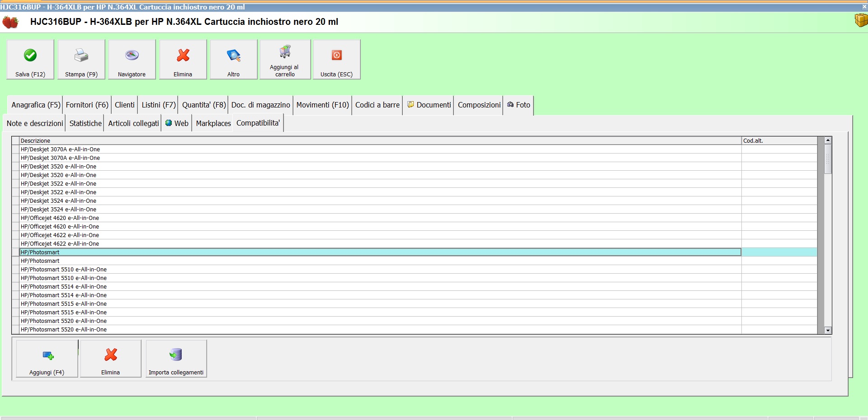This screenshot has height=420, width=868.
Task: Click the vertical scrollbar thumb
Action: pyautogui.click(x=828, y=159)
